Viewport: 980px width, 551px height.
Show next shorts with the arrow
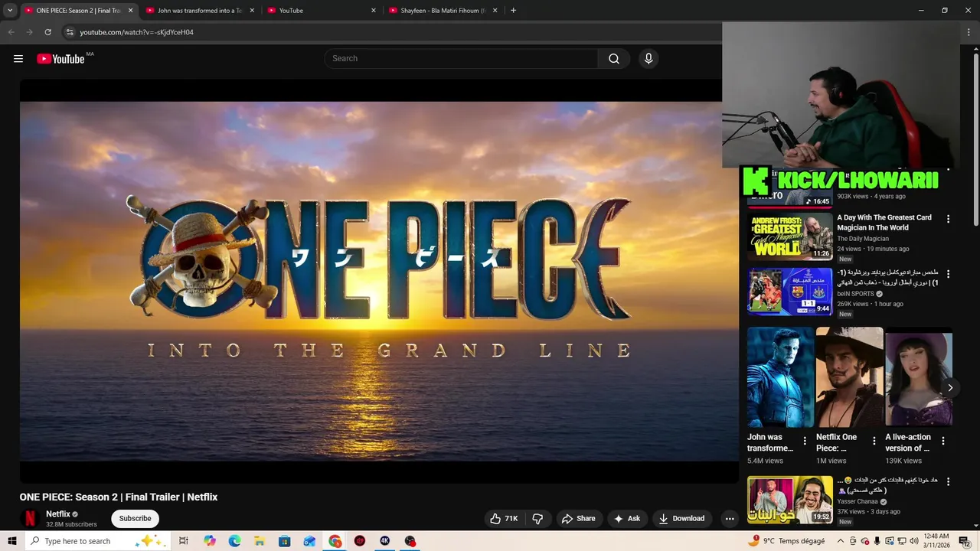(x=949, y=388)
